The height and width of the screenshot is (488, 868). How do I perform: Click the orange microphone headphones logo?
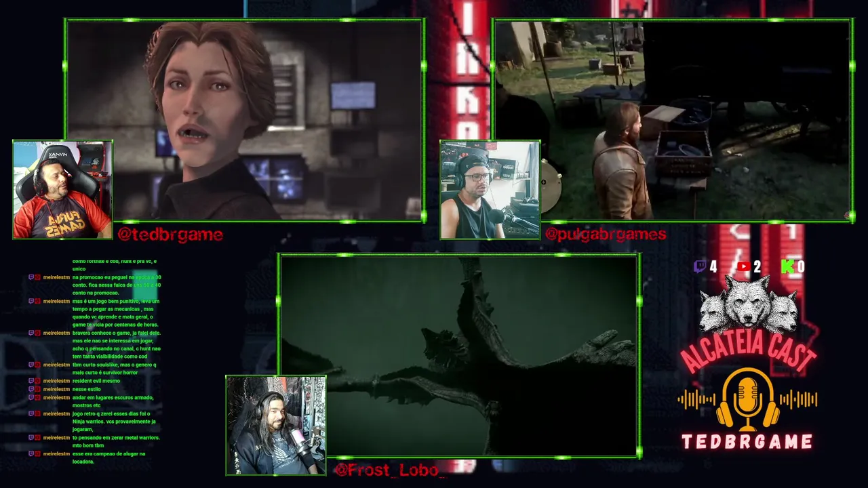point(747,399)
